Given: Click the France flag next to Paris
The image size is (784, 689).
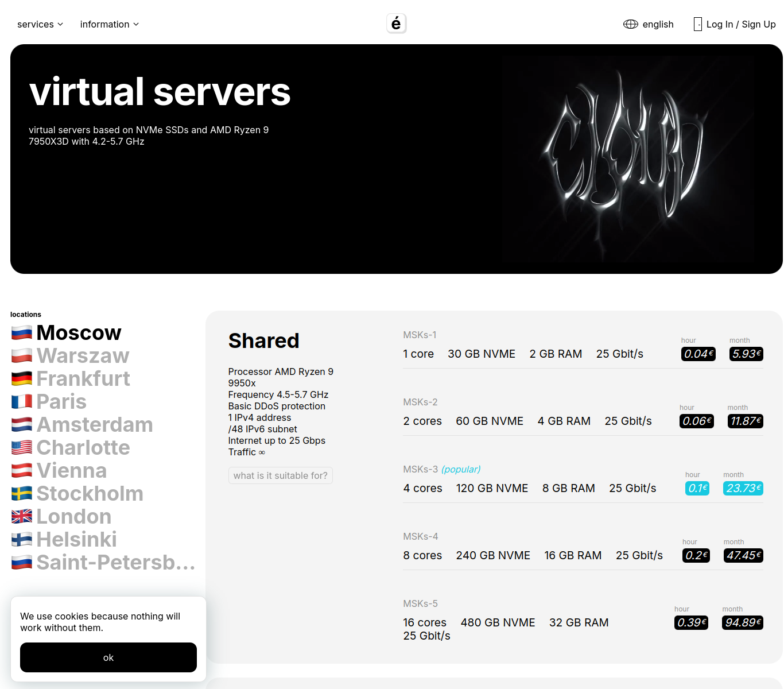Looking at the screenshot, I should tap(22, 402).
